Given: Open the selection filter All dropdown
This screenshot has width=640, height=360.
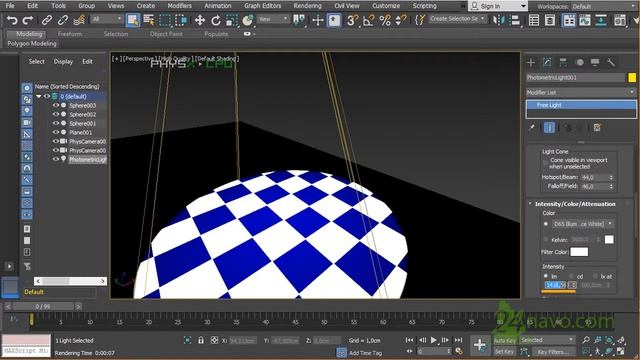Looking at the screenshot, I should [107, 19].
